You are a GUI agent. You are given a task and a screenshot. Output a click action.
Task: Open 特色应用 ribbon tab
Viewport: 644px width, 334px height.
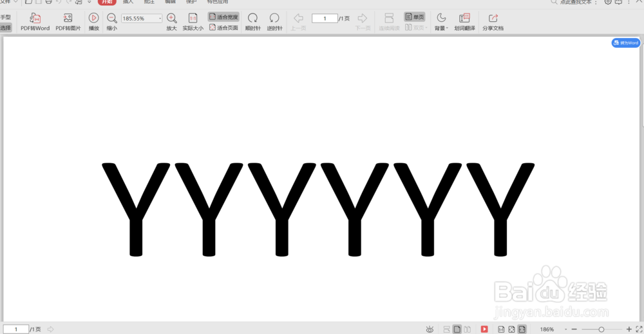pyautogui.click(x=218, y=2)
